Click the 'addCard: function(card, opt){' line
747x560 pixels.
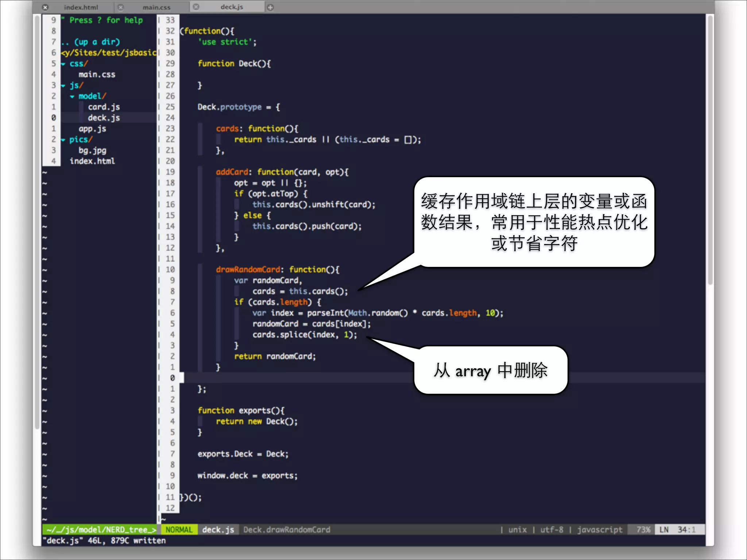[282, 172]
